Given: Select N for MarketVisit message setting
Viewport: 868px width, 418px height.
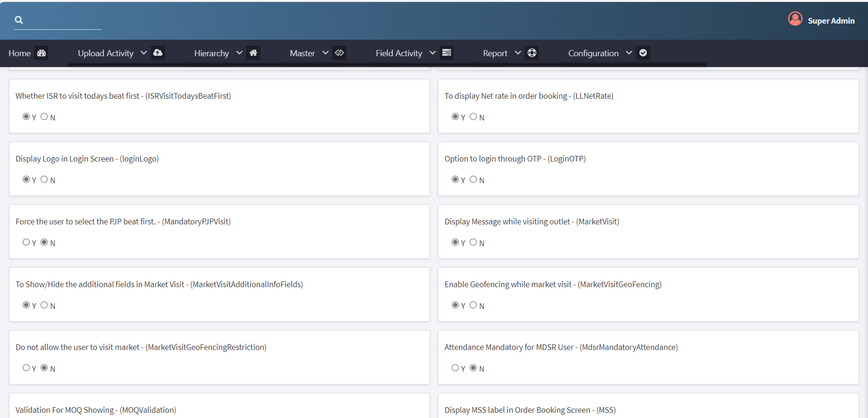Looking at the screenshot, I should point(473,242).
